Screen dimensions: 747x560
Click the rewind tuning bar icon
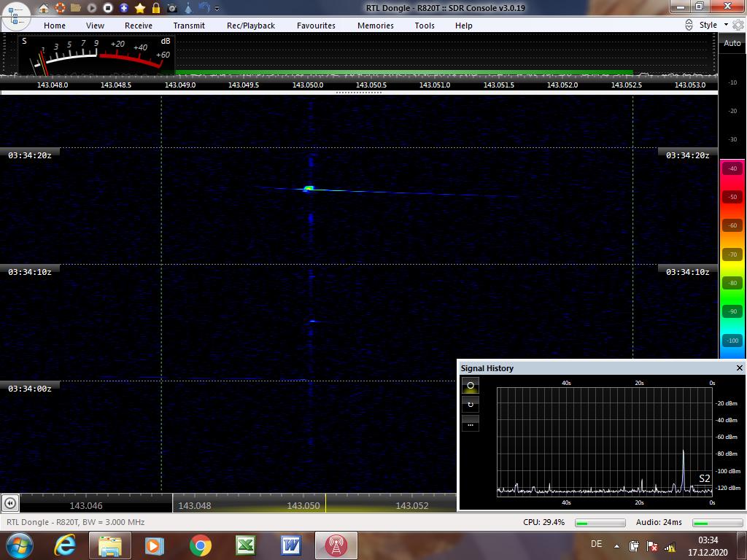[x=10, y=503]
